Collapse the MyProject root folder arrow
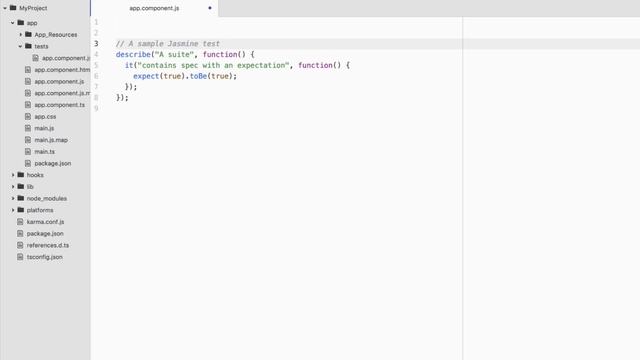Screen dimensions: 640x360 5,8
